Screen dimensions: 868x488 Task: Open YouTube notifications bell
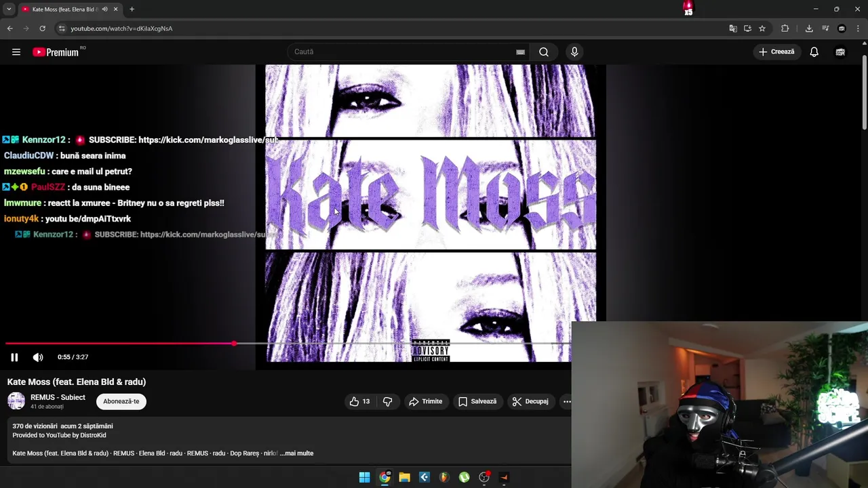pyautogui.click(x=814, y=52)
